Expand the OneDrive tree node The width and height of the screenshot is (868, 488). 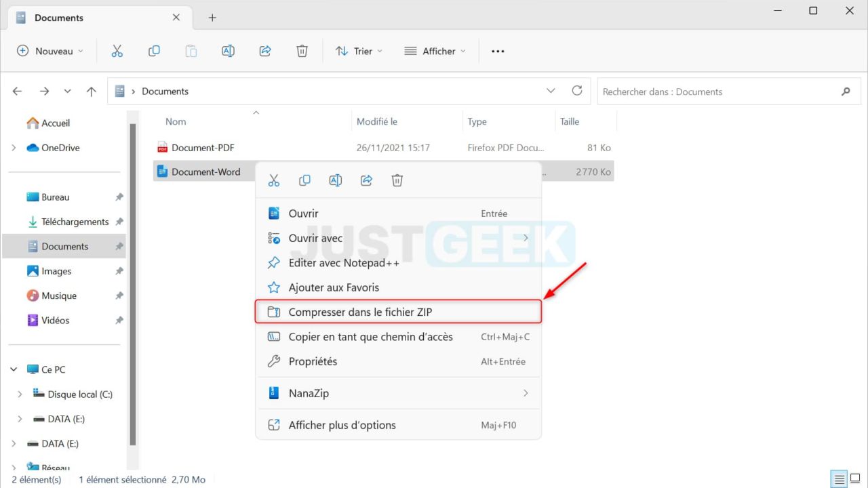pyautogui.click(x=14, y=148)
